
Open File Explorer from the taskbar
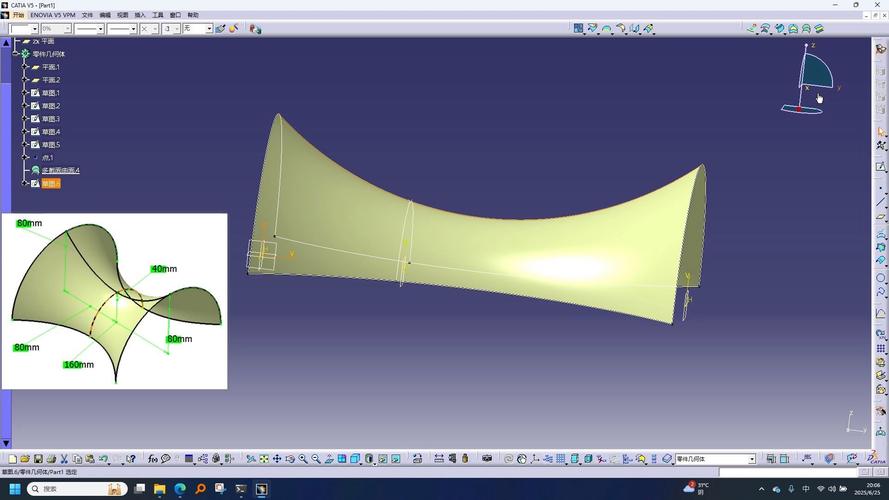(159, 489)
